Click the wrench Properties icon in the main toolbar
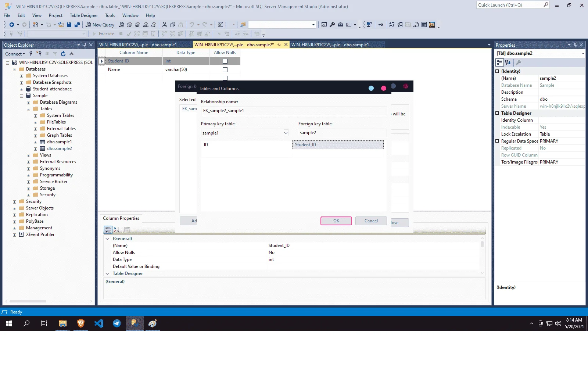This screenshot has height=369, width=588. (x=332, y=25)
